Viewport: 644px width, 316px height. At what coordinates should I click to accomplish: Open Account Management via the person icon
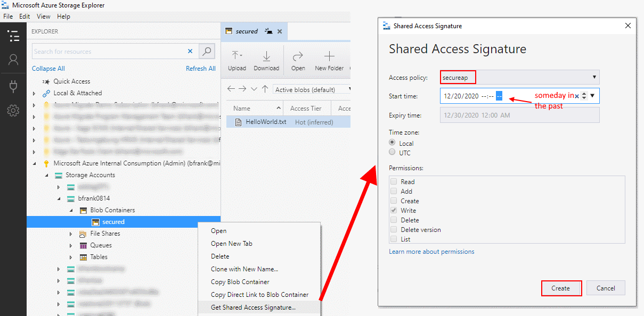tap(13, 60)
